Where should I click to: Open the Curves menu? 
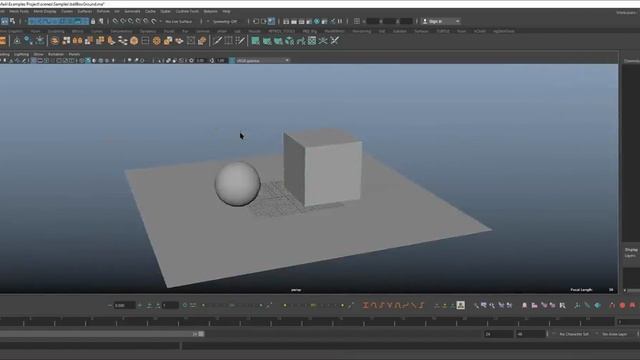[x=67, y=11]
